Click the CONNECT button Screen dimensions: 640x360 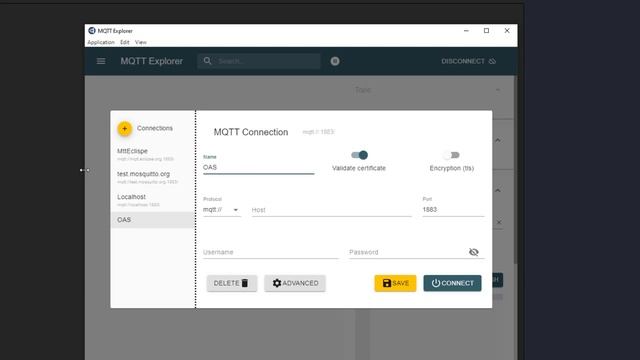coord(452,283)
